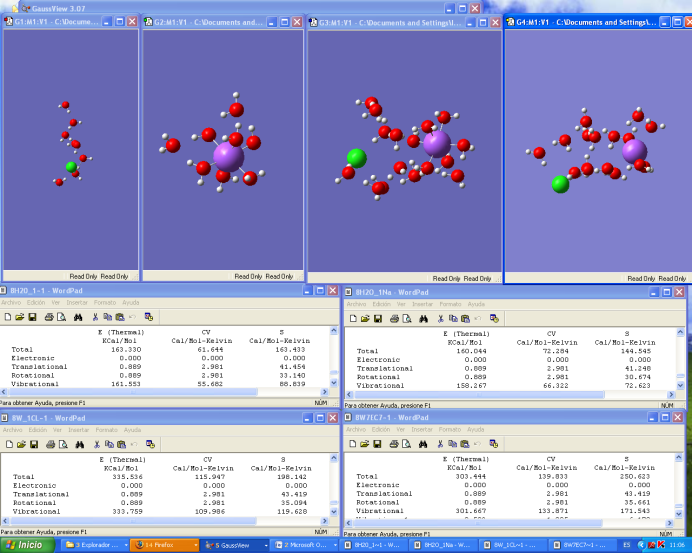The width and height of the screenshot is (692, 553).
Task: Click the Find binoculars icon in 8W_1CL-1 WordPad
Action: 79,443
